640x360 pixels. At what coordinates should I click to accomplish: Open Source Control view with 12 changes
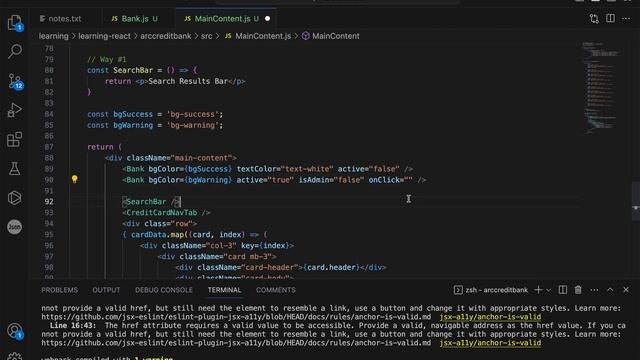(x=15, y=81)
